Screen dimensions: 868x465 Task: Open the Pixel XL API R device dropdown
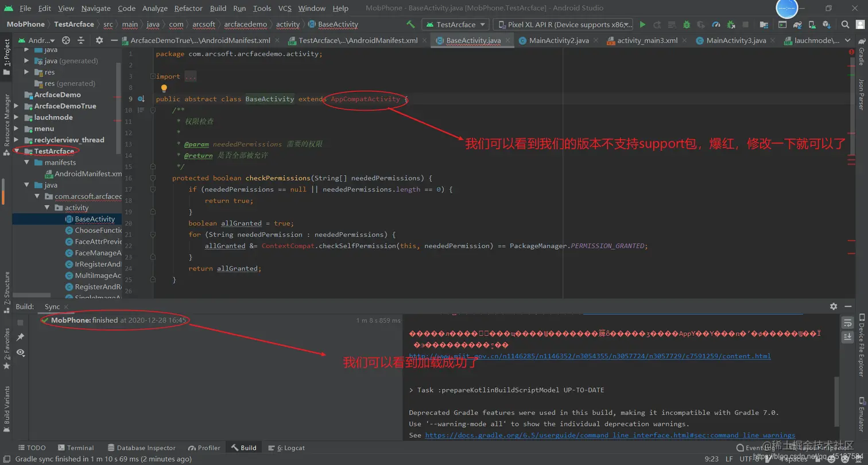tap(563, 25)
